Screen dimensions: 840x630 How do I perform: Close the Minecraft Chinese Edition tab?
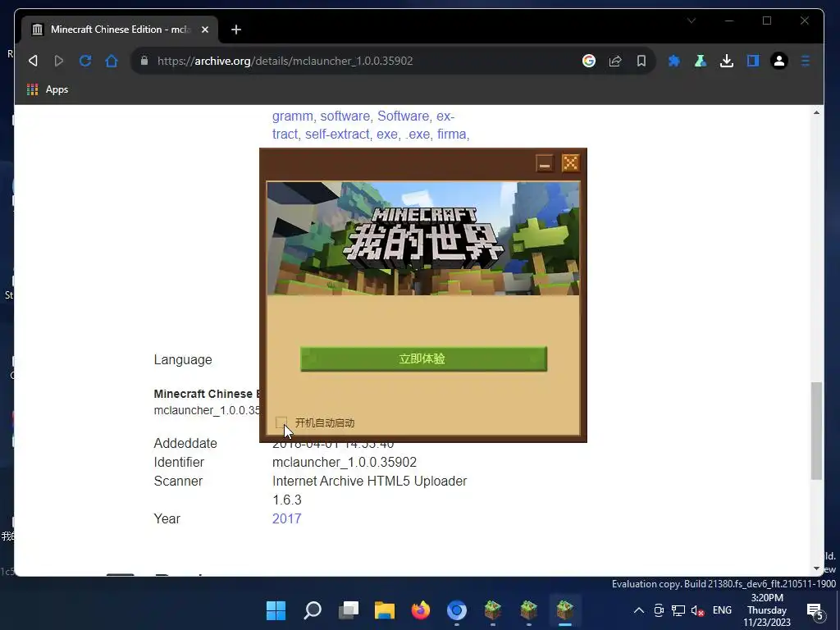coord(204,30)
